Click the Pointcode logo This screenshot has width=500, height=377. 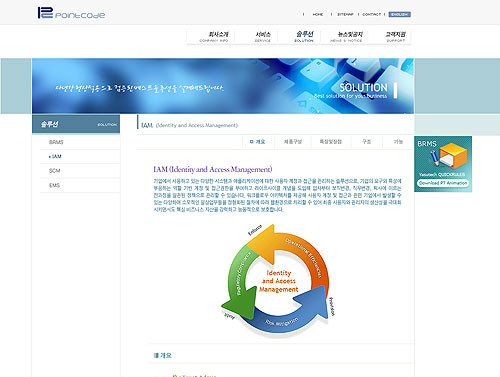click(71, 13)
